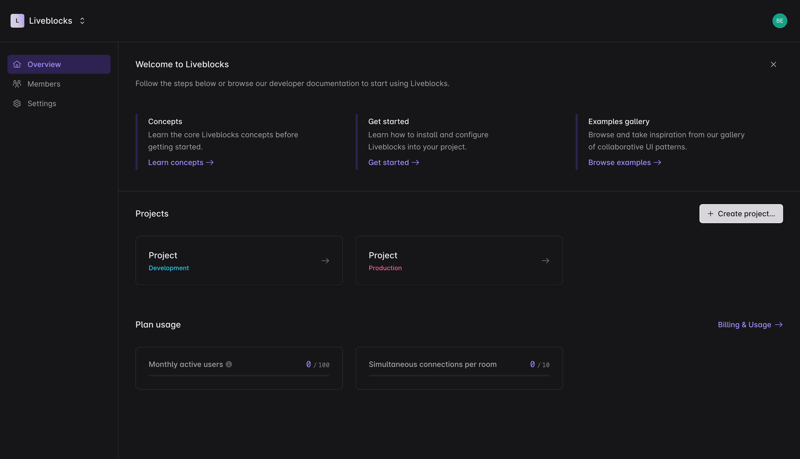The image size is (800, 459).
Task: Click the arrow on Production project card
Action: point(545,261)
